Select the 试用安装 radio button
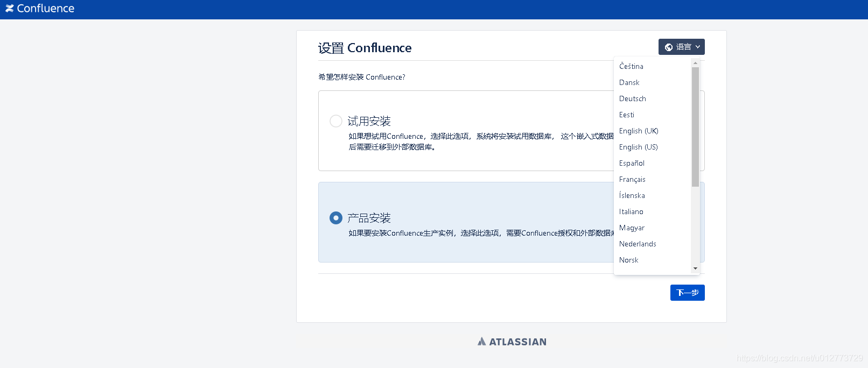The height and width of the screenshot is (368, 868). point(336,121)
